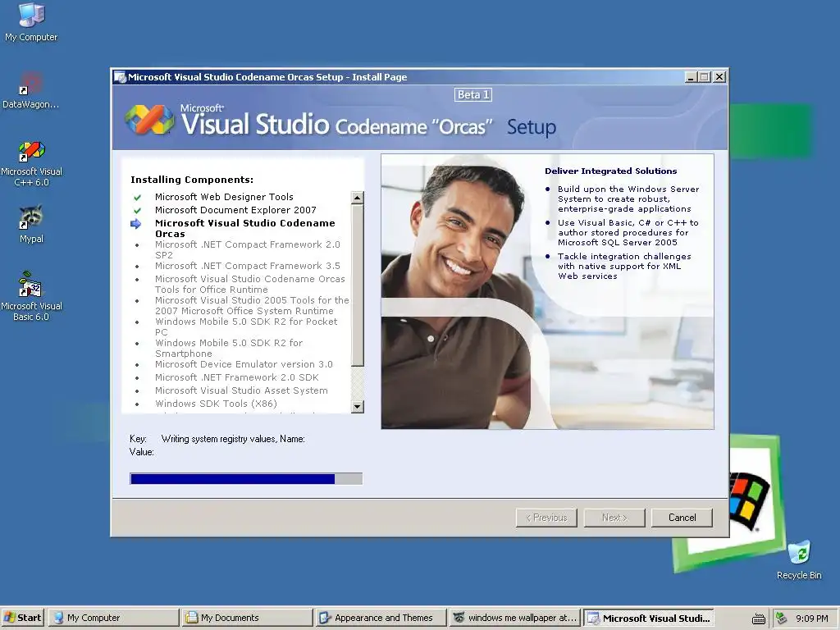Click the scroll down arrow of components list
This screenshot has width=840, height=630.
click(x=358, y=407)
